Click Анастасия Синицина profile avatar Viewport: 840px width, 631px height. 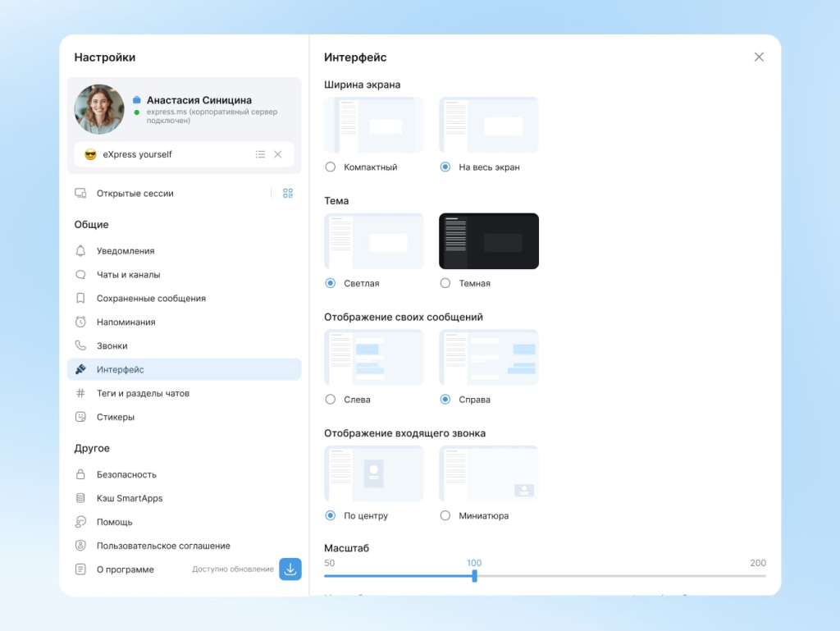99,110
